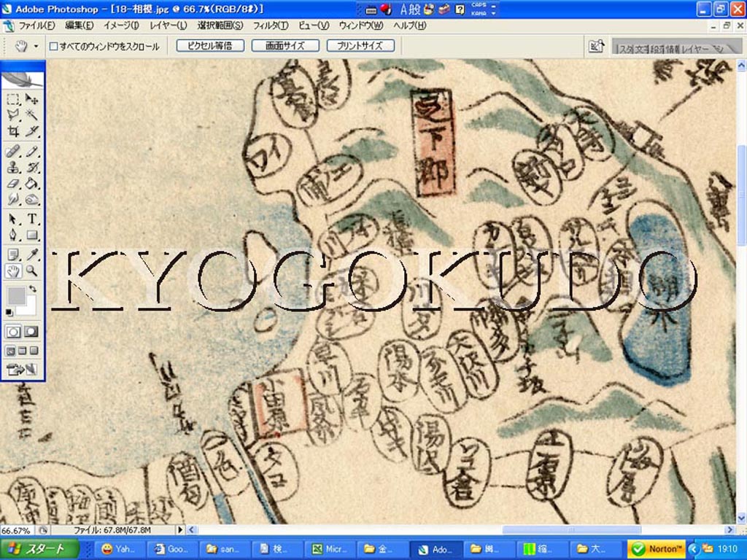
Task: Click the horizontal scrollbar thumb
Action: click(571, 529)
